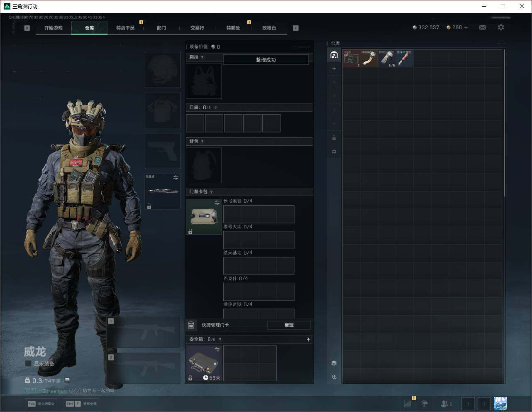Image resolution: width=532 pixels, height=412 pixels.
Task: Select the DVE flashlight item 5/5
Action: 387,59
